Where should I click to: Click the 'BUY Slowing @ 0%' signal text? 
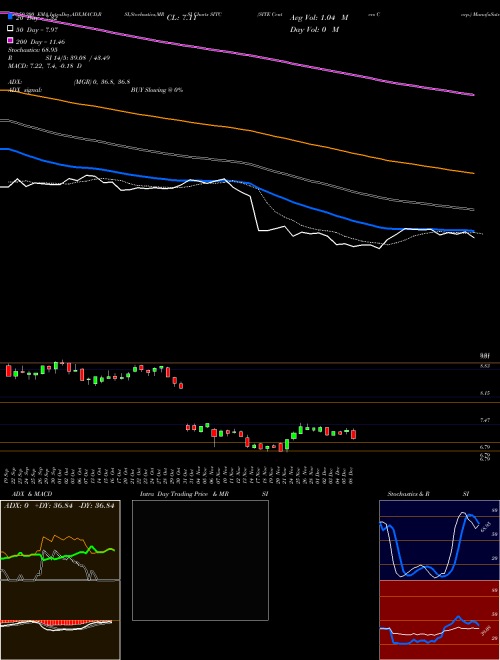click(157, 90)
